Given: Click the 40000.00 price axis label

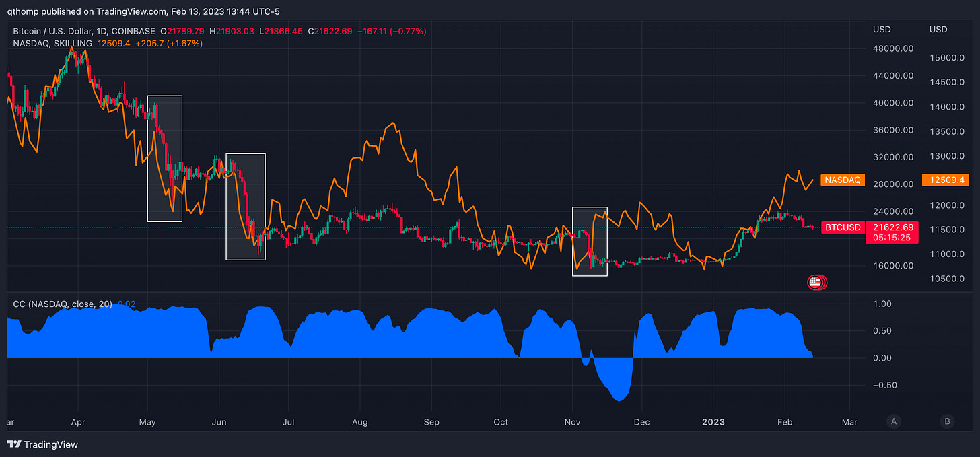Looking at the screenshot, I should [x=893, y=103].
